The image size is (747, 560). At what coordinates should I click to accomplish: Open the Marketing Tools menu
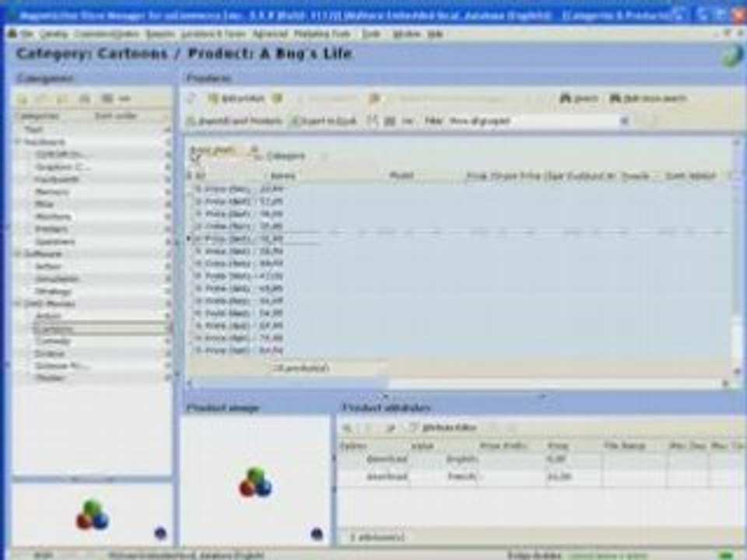[322, 33]
